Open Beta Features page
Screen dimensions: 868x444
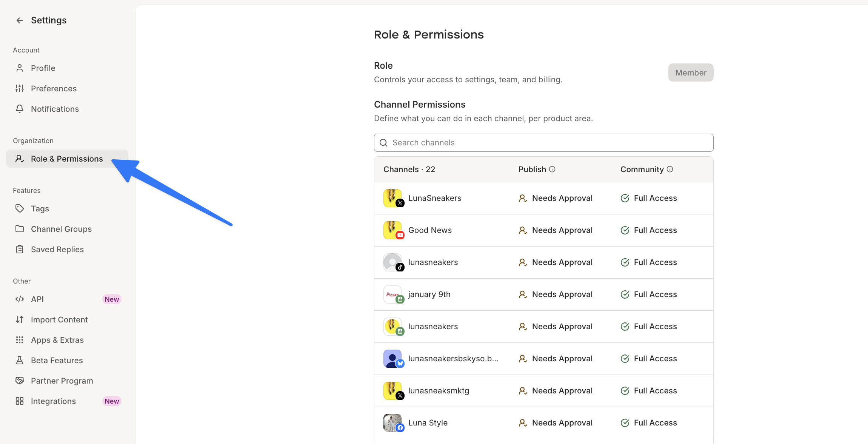67,361
